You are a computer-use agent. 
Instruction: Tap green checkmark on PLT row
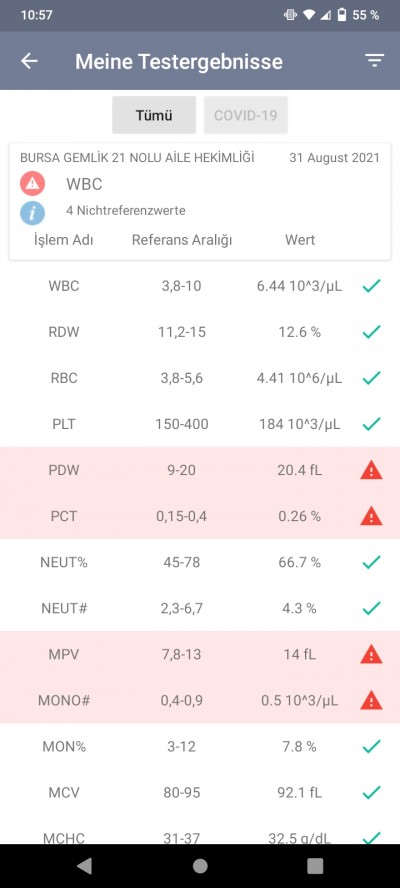371,424
